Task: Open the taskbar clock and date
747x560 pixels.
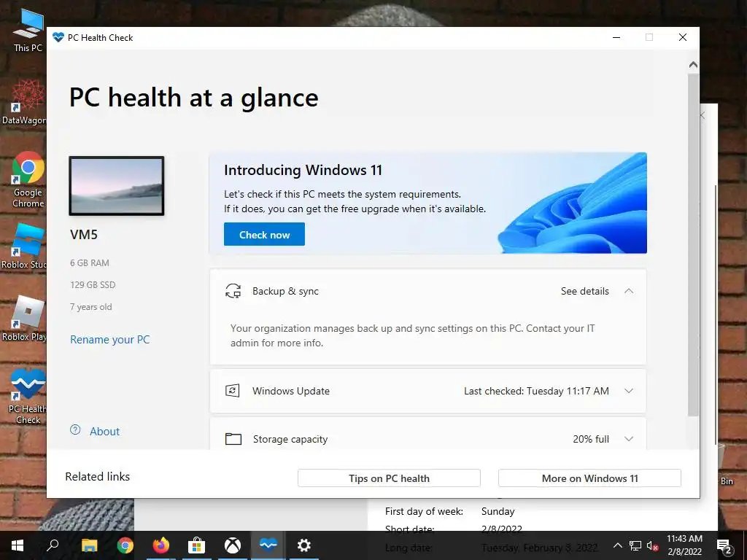Action: tap(684, 545)
